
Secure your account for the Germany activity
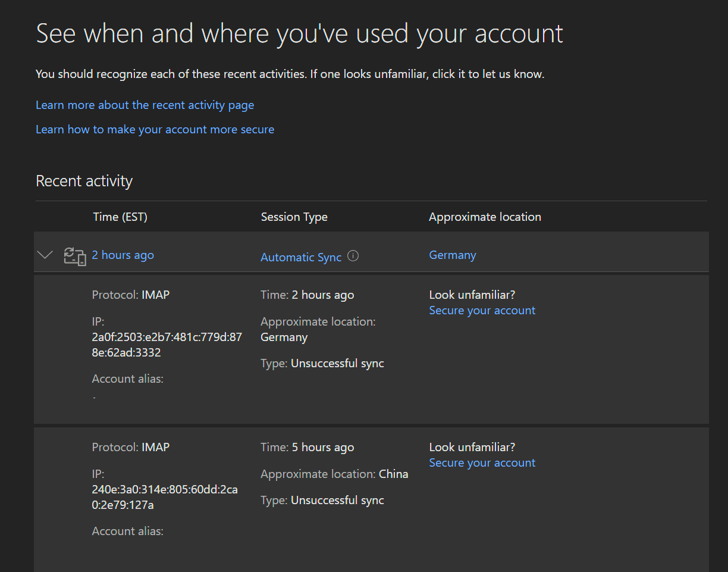pos(482,310)
